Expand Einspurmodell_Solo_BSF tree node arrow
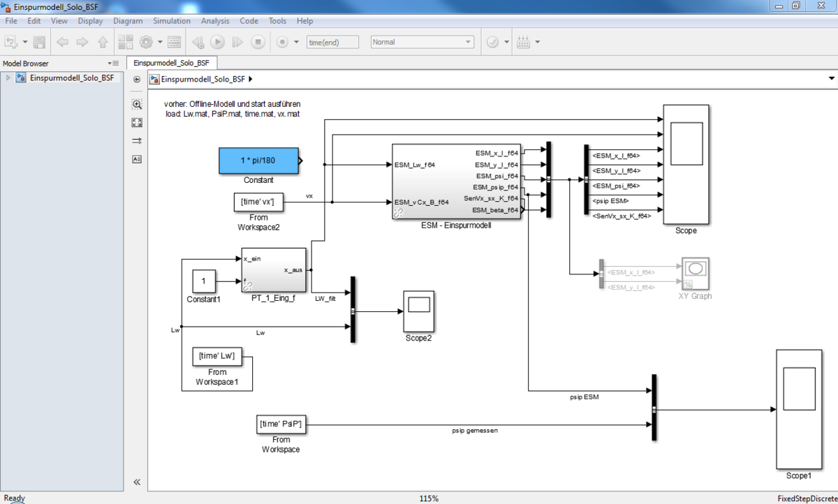This screenshot has height=504, width=838. tap(8, 78)
